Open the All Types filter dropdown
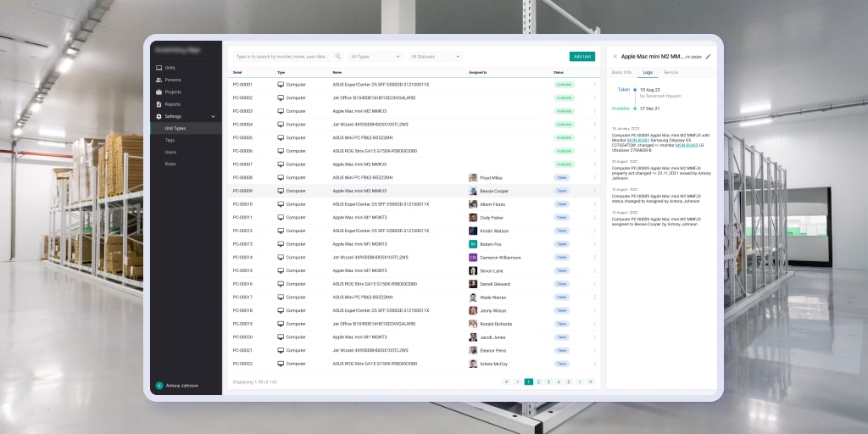868x434 pixels. [x=376, y=57]
